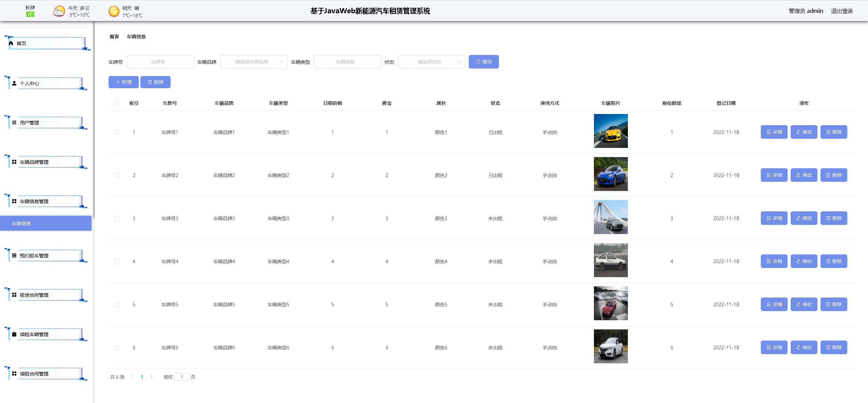The image size is (868, 403).
Task: Check the checkbox for row 车牌号2
Action: (117, 175)
